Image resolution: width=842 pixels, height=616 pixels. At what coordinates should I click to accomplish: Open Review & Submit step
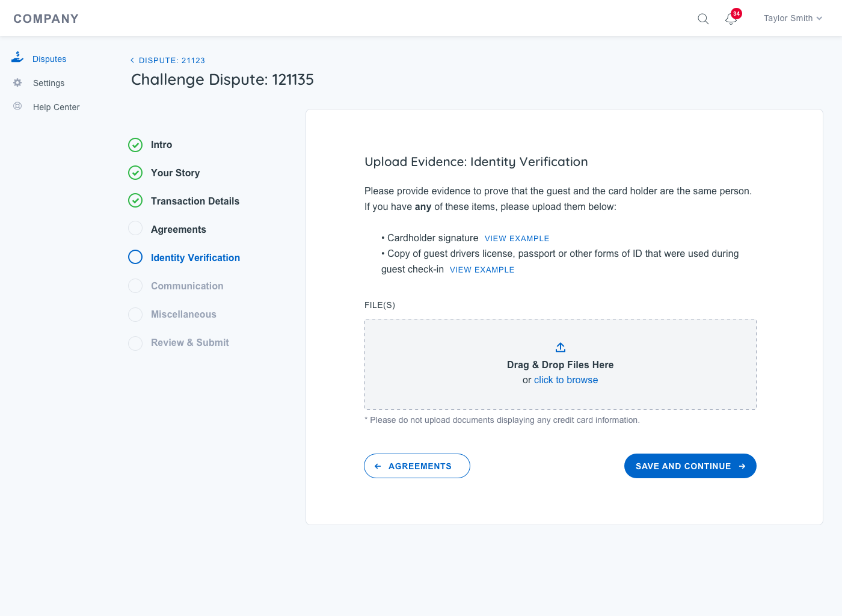point(189,342)
